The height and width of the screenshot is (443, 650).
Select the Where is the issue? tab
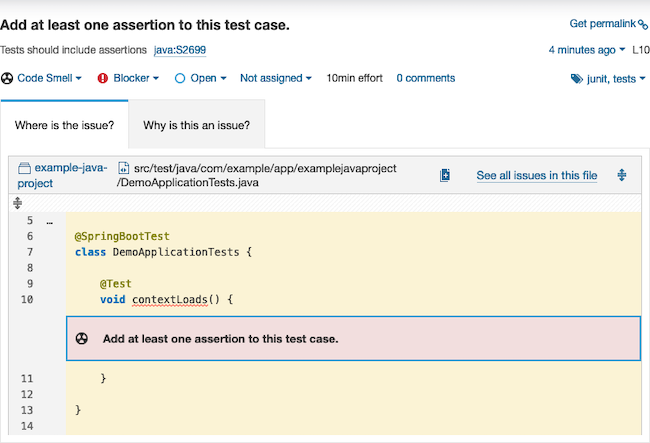64,126
